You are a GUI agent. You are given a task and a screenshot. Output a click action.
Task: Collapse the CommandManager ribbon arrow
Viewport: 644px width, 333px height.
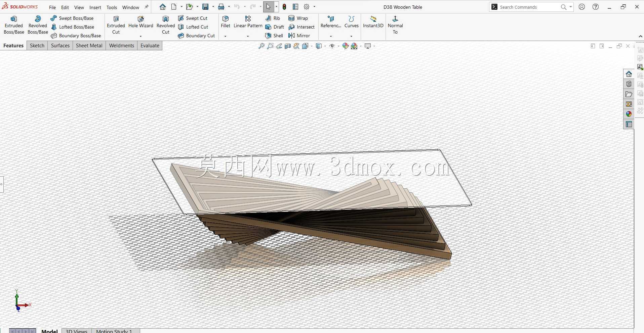[x=640, y=36]
